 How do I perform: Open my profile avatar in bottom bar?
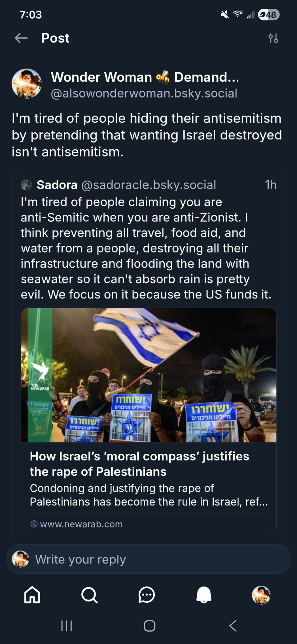pyautogui.click(x=261, y=594)
